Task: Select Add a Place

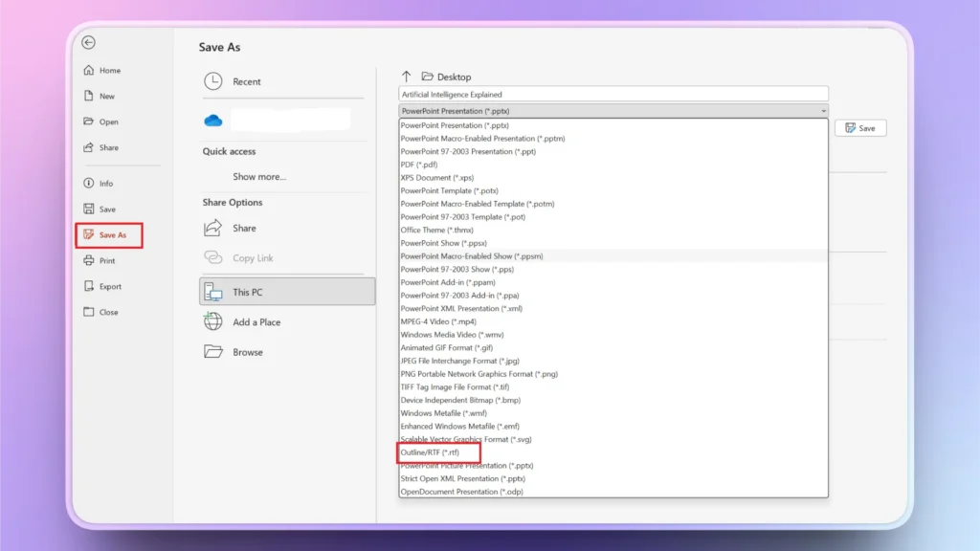Action: [x=256, y=322]
